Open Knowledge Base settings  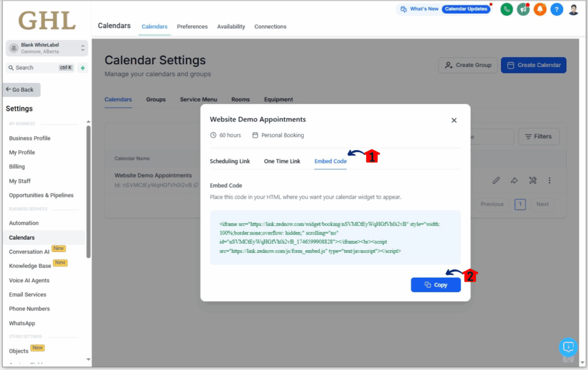click(30, 266)
